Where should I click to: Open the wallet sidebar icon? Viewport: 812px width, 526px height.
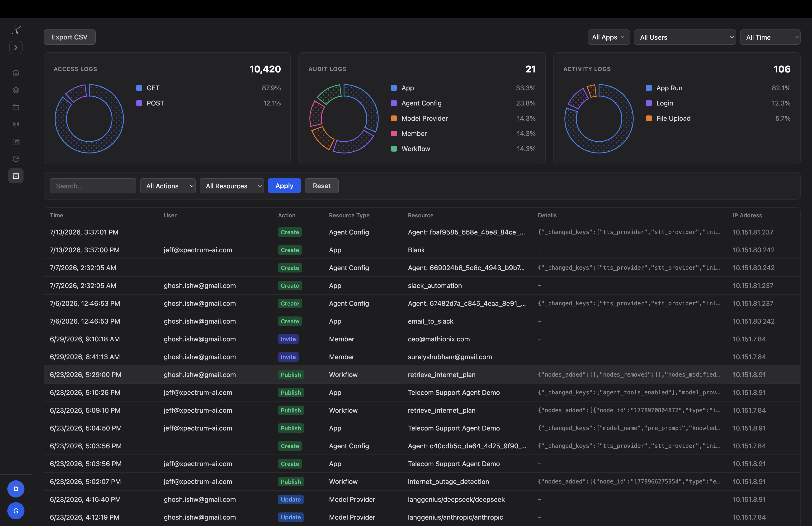[16, 142]
